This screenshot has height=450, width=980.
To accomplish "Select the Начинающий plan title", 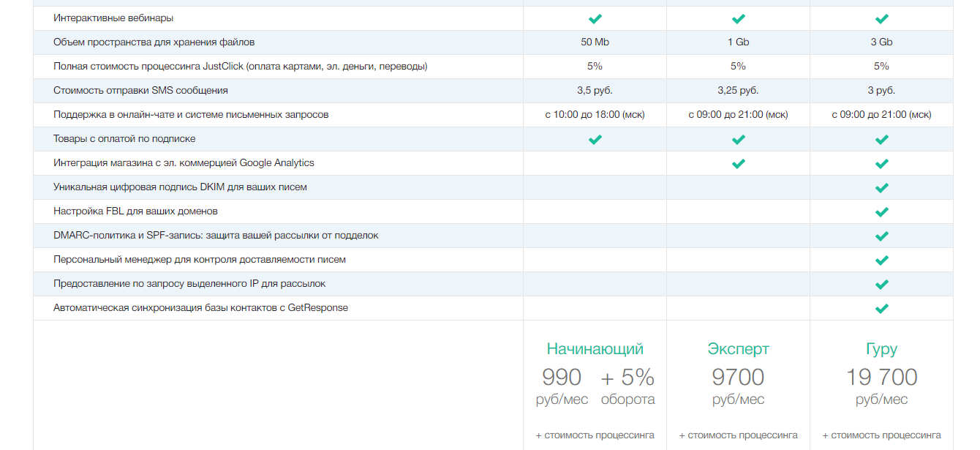I will pyautogui.click(x=595, y=349).
